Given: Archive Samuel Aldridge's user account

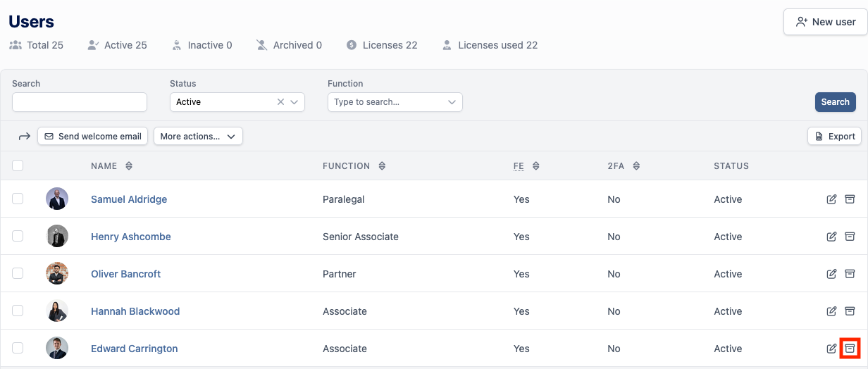Looking at the screenshot, I should click(x=850, y=199).
